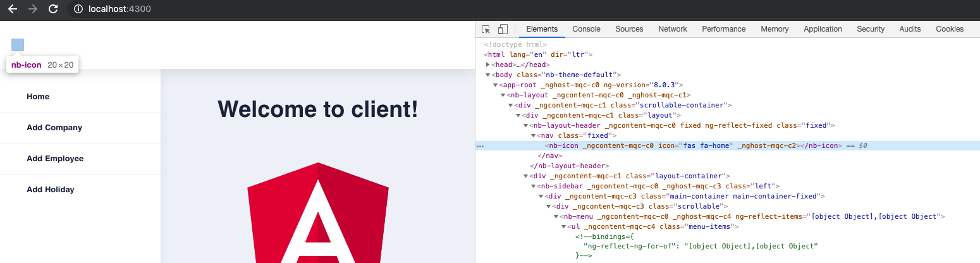Expand the head element node
The height and width of the screenshot is (263, 980).
point(488,64)
